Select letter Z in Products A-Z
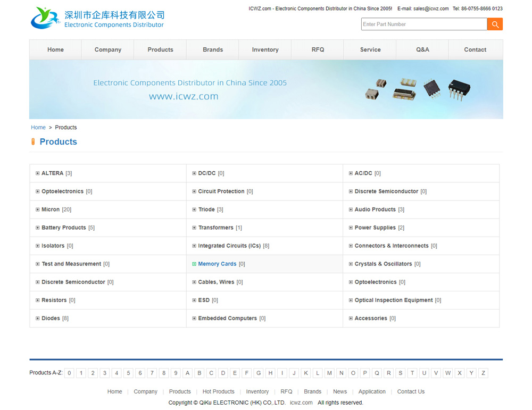 point(483,373)
